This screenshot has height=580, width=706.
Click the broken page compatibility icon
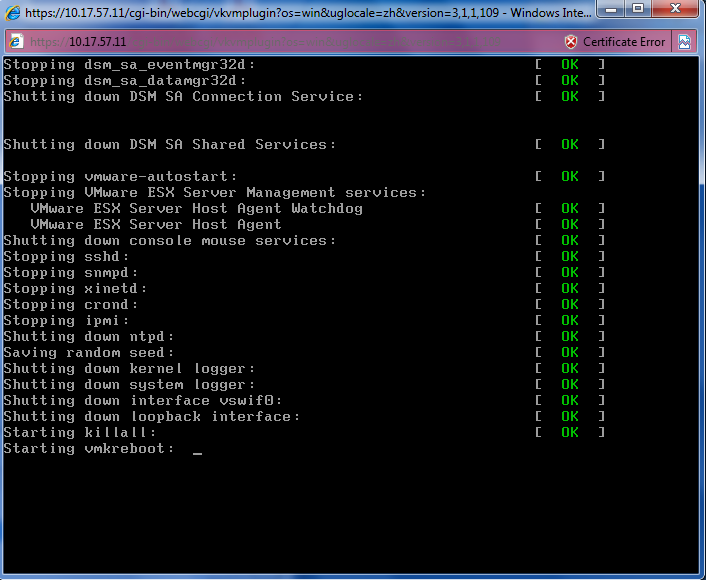coord(684,42)
